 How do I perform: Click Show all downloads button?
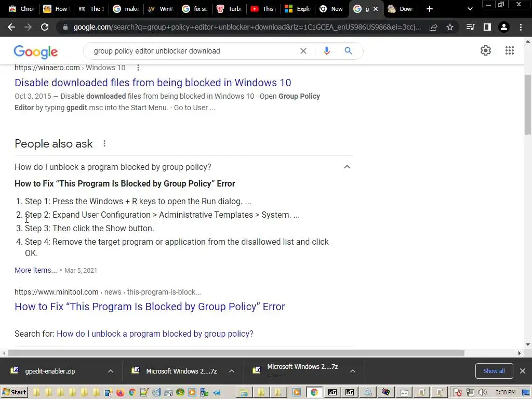click(x=494, y=371)
